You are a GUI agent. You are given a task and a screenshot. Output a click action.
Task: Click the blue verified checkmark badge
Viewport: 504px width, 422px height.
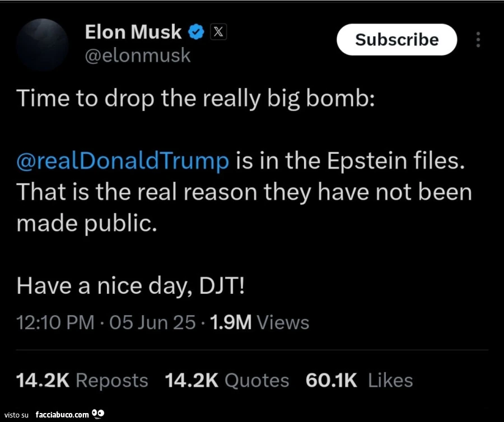(x=196, y=32)
